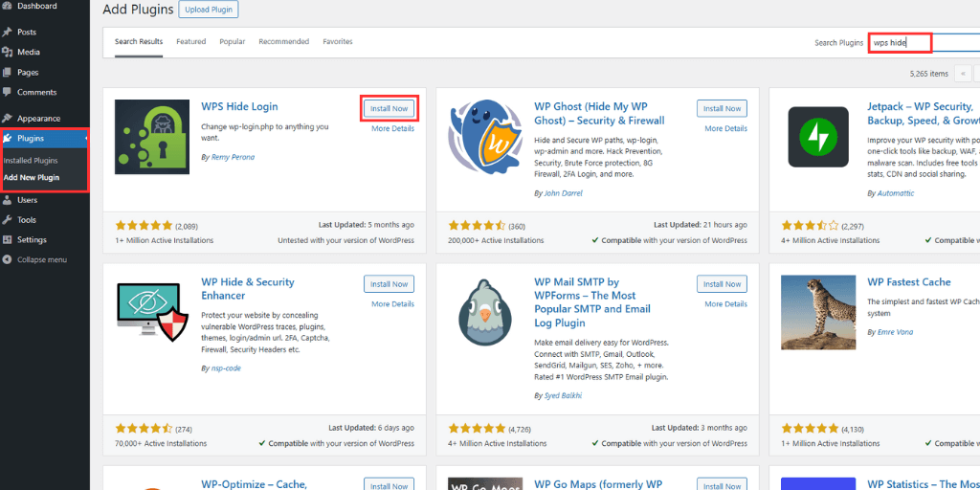This screenshot has height=490, width=980.
Task: Open the WPS Hide Login title link
Action: pos(239,107)
